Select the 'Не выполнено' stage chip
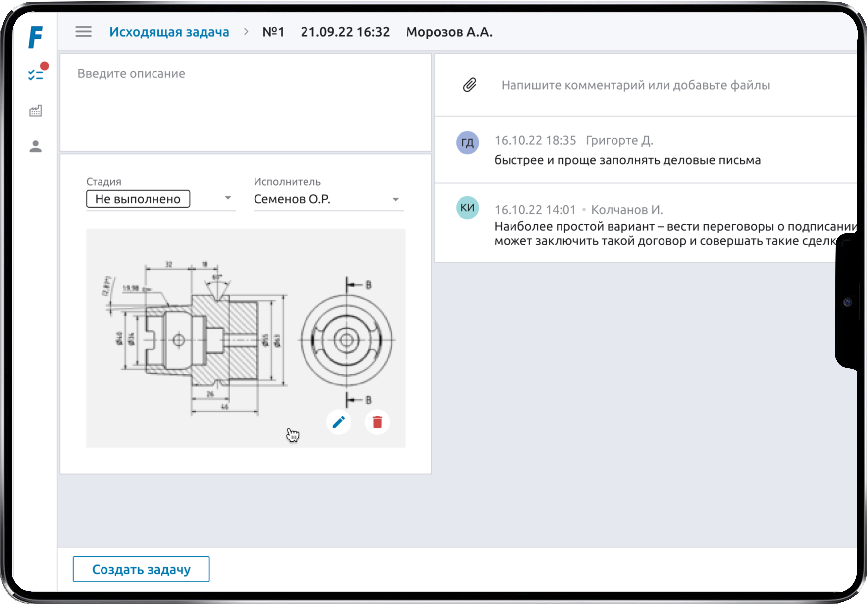868x604 pixels. pos(138,199)
